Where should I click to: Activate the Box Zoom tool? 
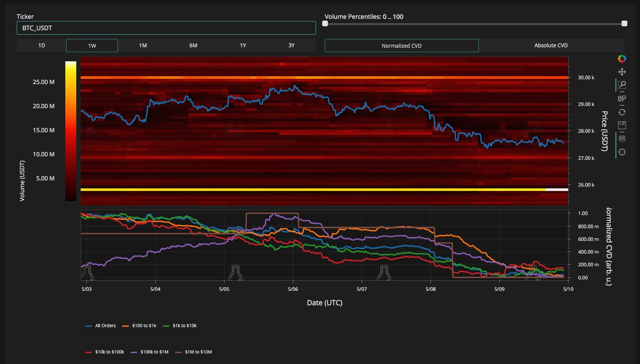pos(622,85)
